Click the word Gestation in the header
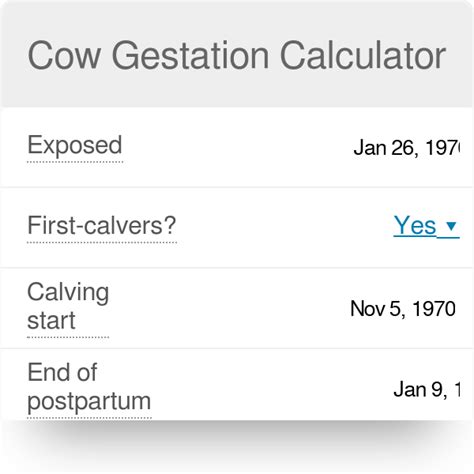 click(x=190, y=55)
